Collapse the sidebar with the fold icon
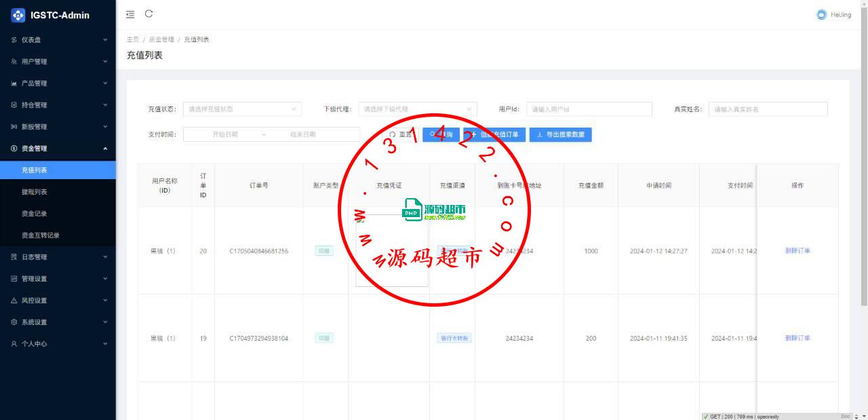Image resolution: width=868 pixels, height=420 pixels. [130, 14]
